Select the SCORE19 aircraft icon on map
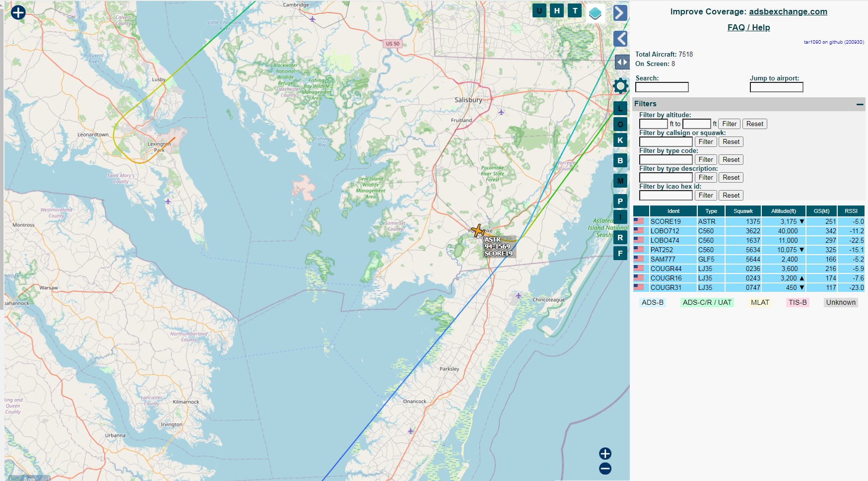 478,231
